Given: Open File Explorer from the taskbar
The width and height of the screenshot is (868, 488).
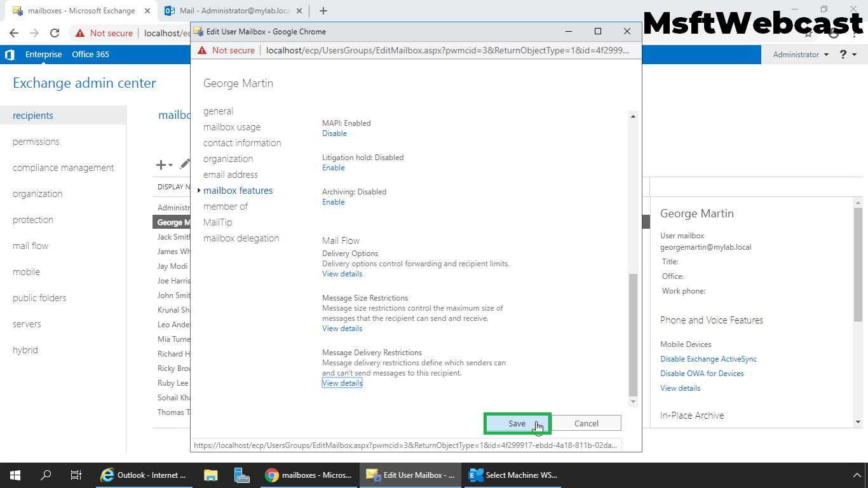Looking at the screenshot, I should pyautogui.click(x=211, y=475).
